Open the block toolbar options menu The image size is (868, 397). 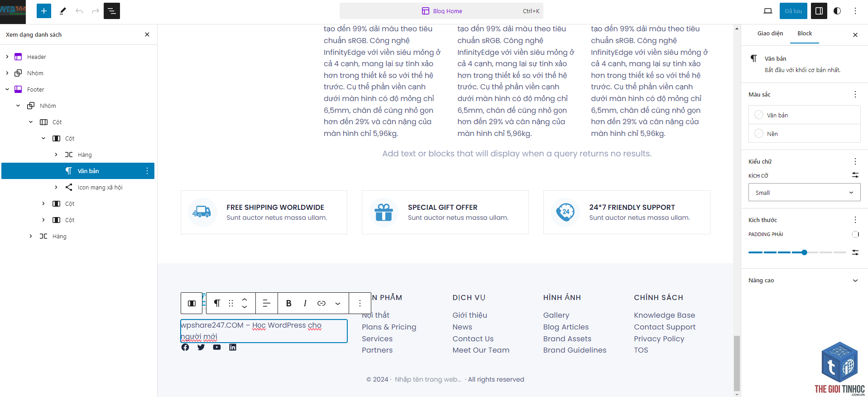pyautogui.click(x=360, y=303)
